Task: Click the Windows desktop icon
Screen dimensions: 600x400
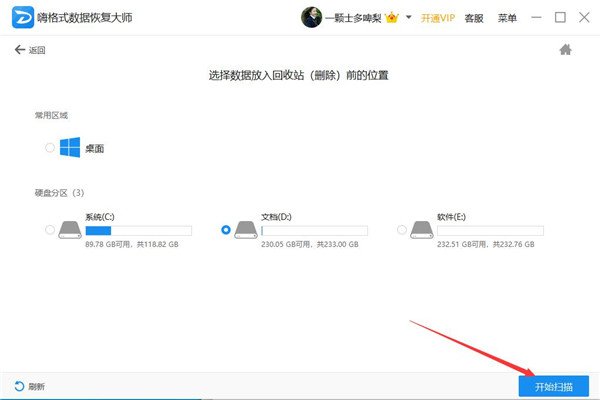Action: 70,148
